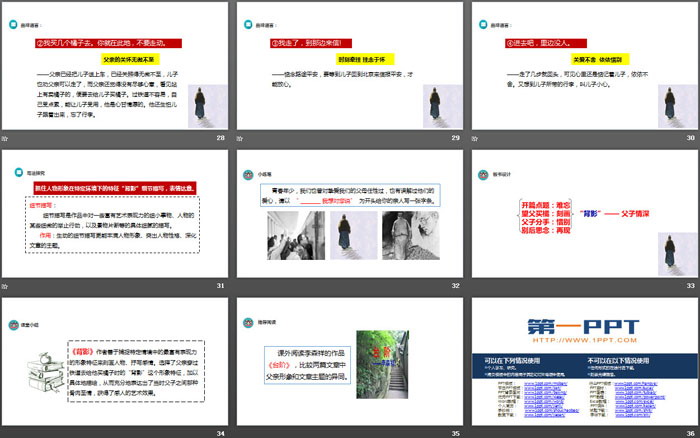The image size is (700, 438).
Task: Click the '《台阶》' reading text box on slide 35
Action: point(308,365)
